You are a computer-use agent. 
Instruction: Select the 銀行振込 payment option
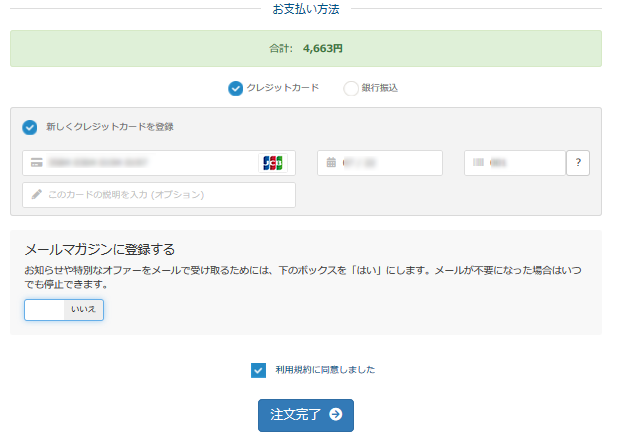(350, 88)
